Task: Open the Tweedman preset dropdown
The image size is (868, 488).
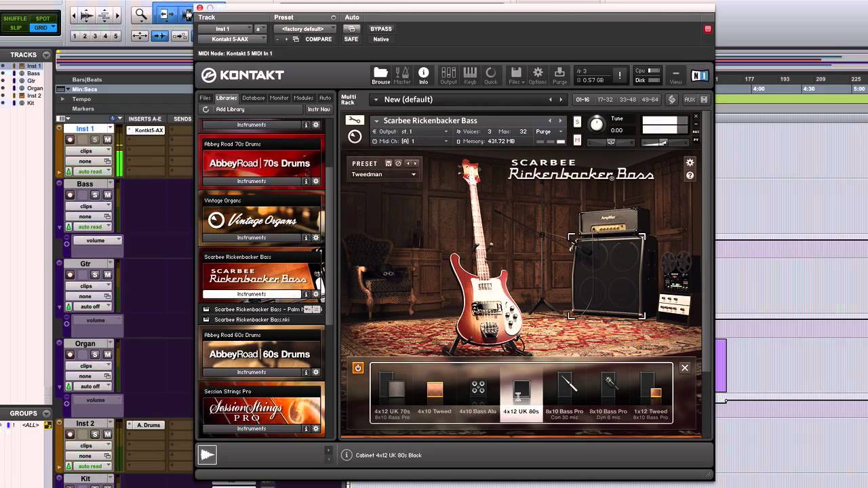Action: [384, 174]
